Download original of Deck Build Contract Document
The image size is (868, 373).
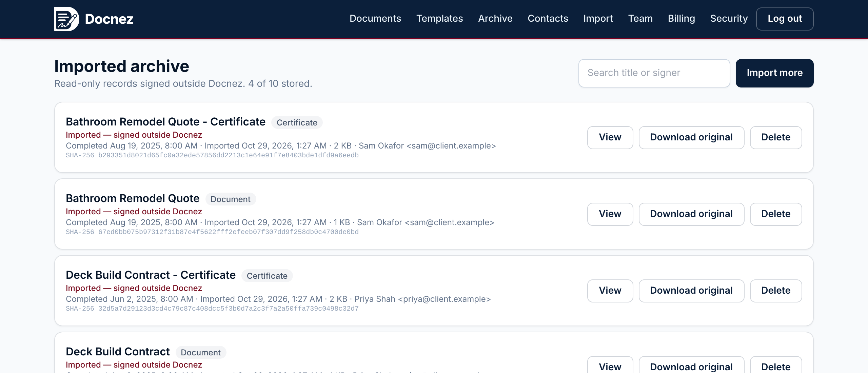(691, 365)
